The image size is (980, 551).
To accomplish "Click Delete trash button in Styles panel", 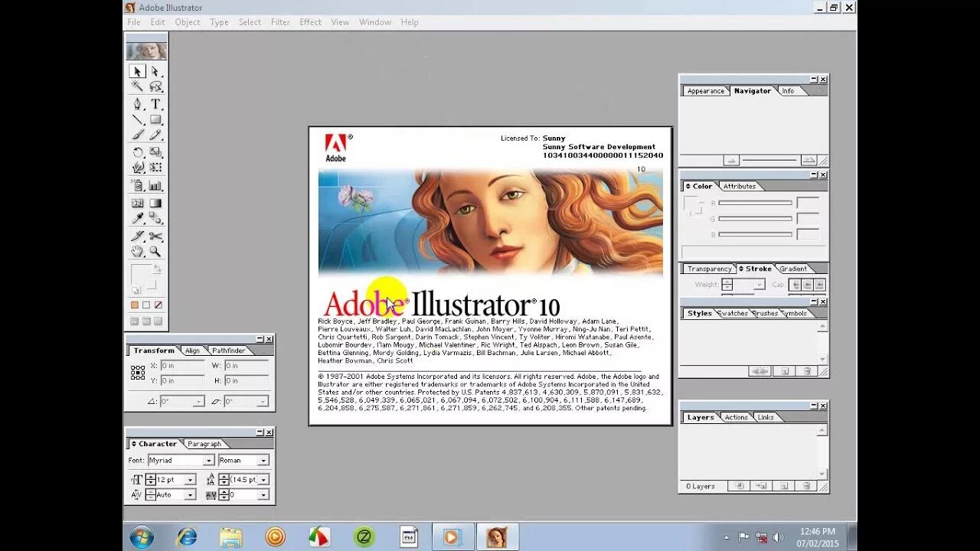I will 805,371.
